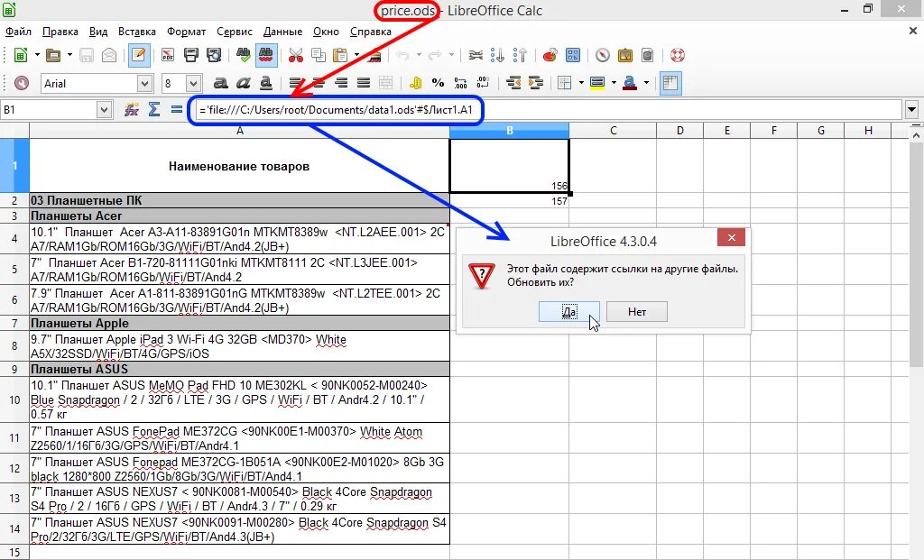Click Нет in the LibreOffice dialog
Viewport: 924px width, 560px height.
[x=637, y=311]
